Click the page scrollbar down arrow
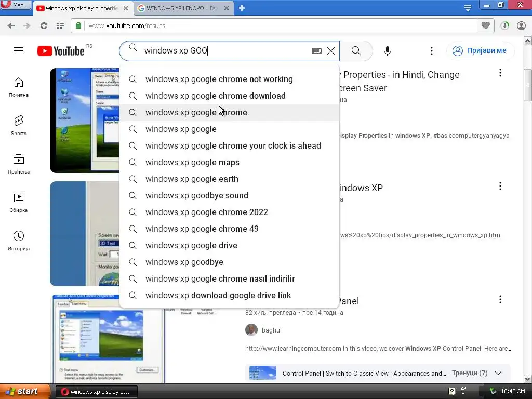 [528, 379]
